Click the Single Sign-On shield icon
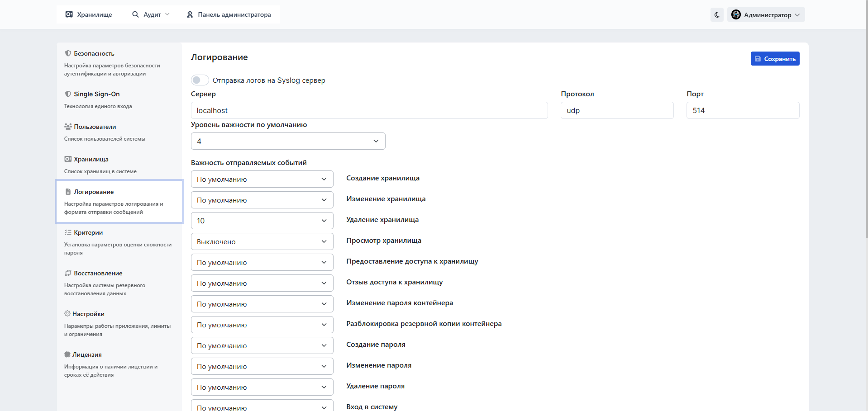The height and width of the screenshot is (411, 868). click(x=68, y=94)
